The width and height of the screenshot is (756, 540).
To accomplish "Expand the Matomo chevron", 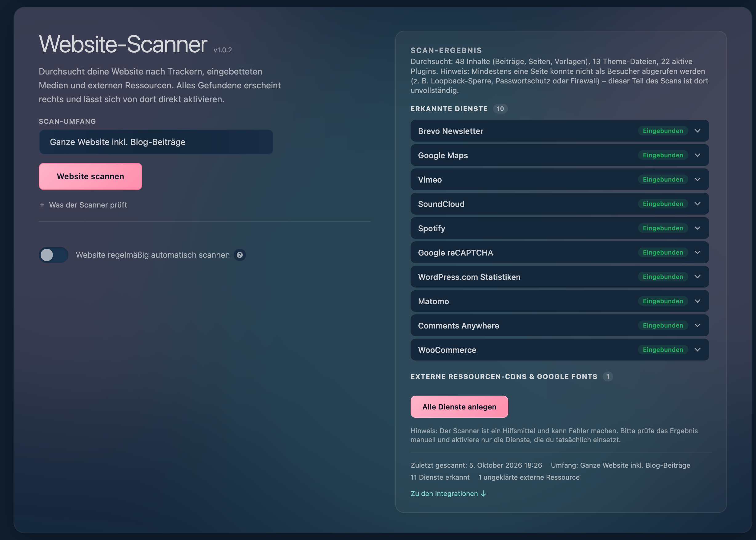I will coord(698,301).
